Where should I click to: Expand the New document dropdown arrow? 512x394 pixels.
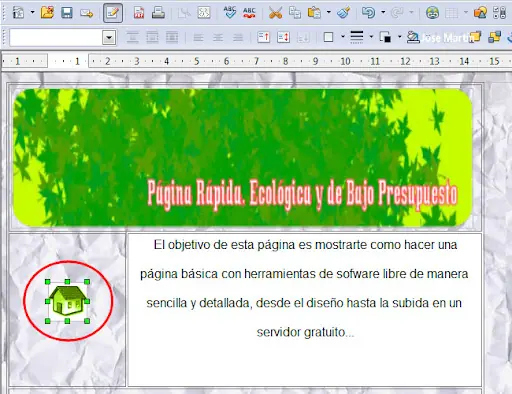coord(32,13)
